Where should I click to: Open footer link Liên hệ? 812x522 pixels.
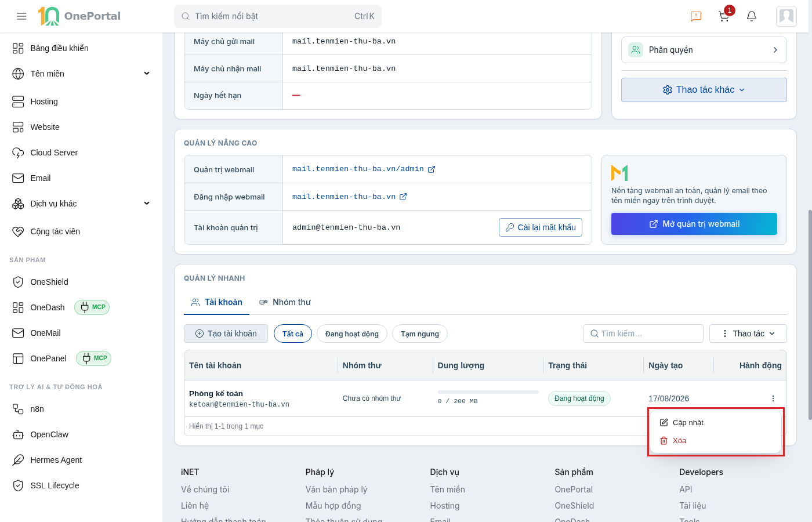195,506
